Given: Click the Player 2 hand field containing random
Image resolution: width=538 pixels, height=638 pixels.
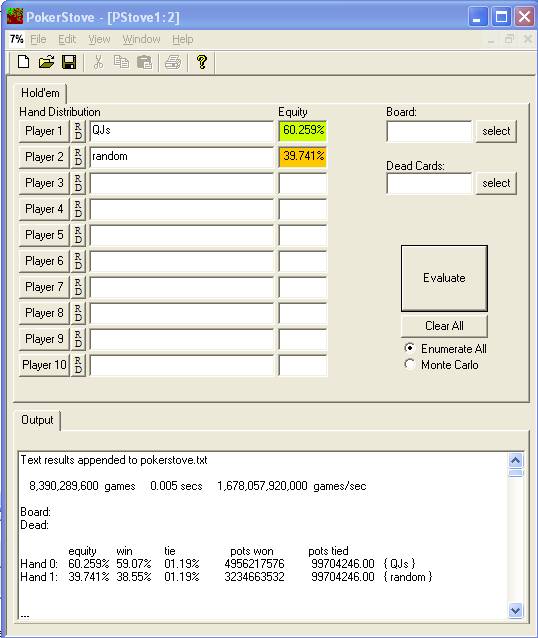Looking at the screenshot, I should coord(182,157).
